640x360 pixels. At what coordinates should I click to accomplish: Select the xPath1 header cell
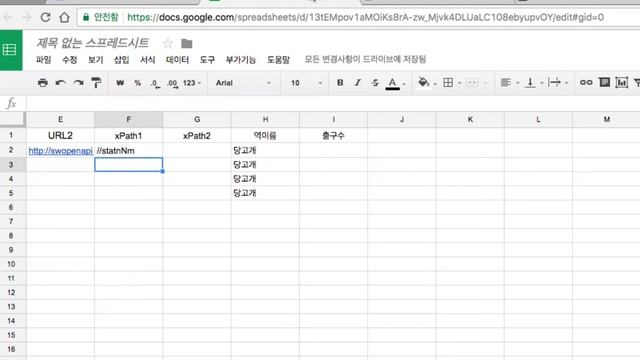pos(129,136)
